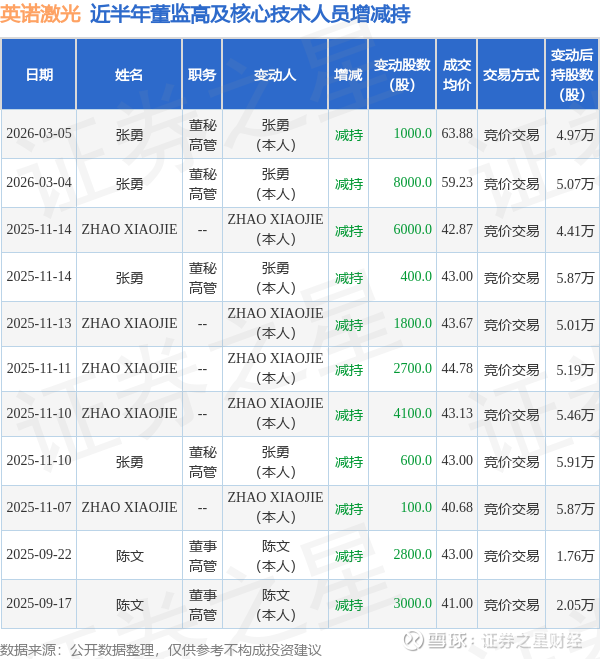Click the share count 1000.0

pyautogui.click(x=413, y=134)
